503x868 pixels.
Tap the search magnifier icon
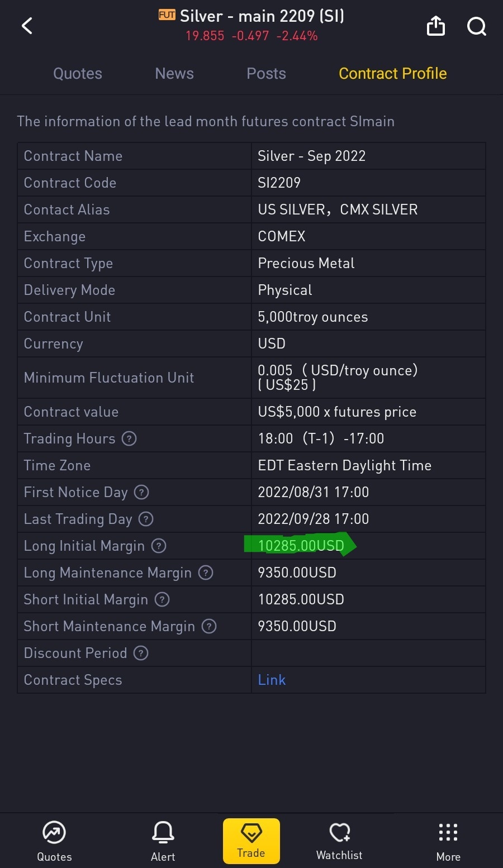tap(477, 26)
